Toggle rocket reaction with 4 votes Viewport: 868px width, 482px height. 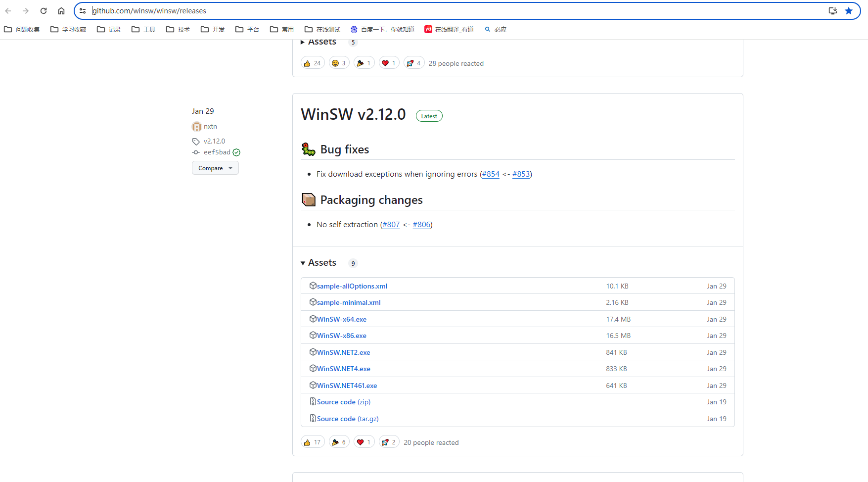tap(414, 63)
